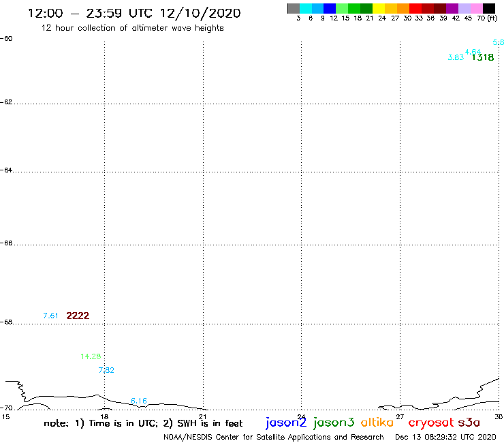504x443 pixels.
Task: Select the pink swatch in the color scale
Action: pyautogui.click(x=476, y=8)
